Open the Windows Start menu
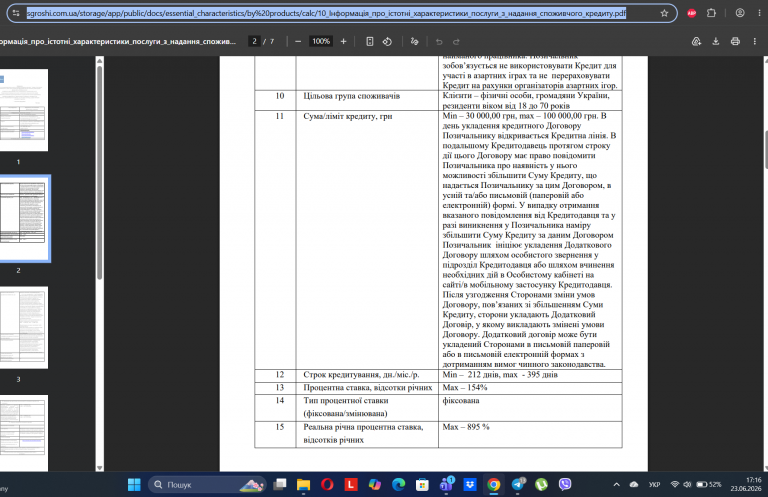This screenshot has width=768, height=497. coord(134,485)
